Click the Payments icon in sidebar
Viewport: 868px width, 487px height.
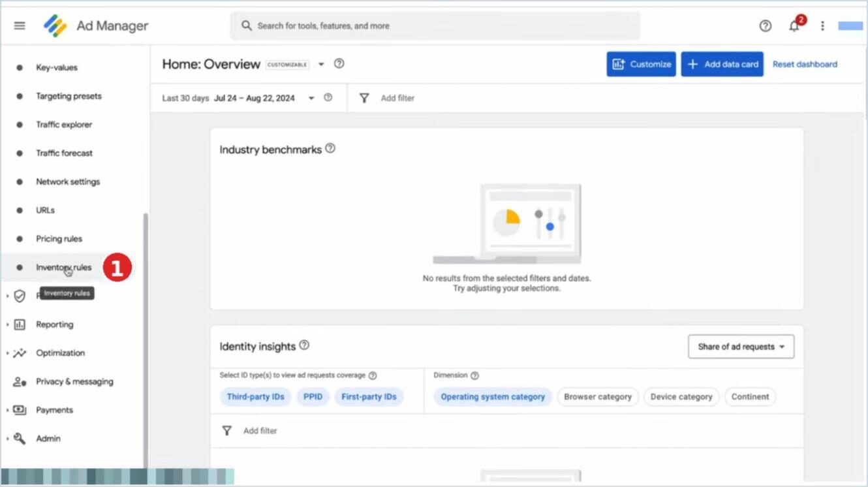point(20,410)
